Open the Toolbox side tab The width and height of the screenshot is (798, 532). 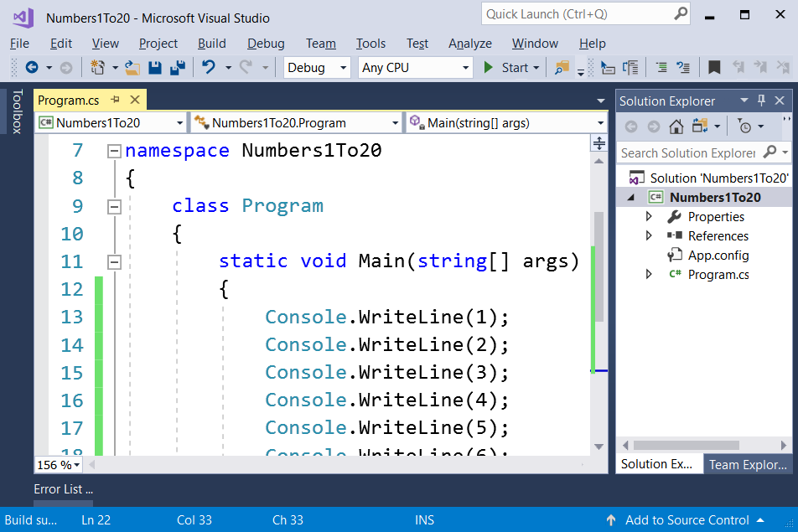(17, 111)
